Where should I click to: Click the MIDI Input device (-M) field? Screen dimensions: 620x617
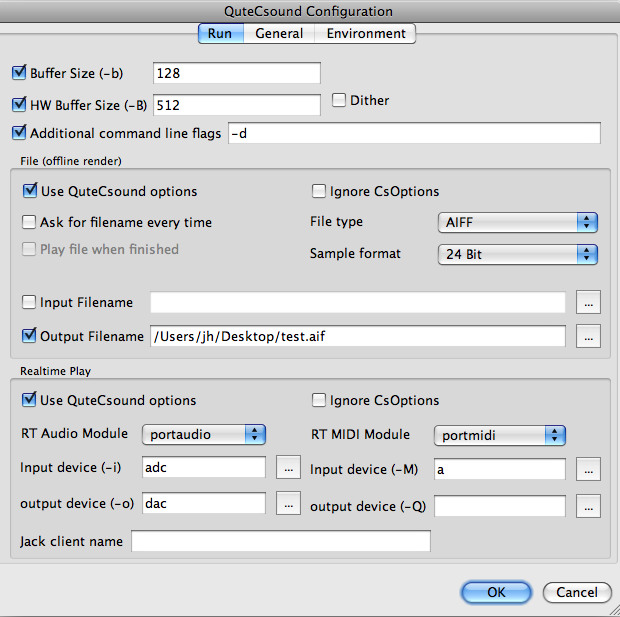(500, 469)
